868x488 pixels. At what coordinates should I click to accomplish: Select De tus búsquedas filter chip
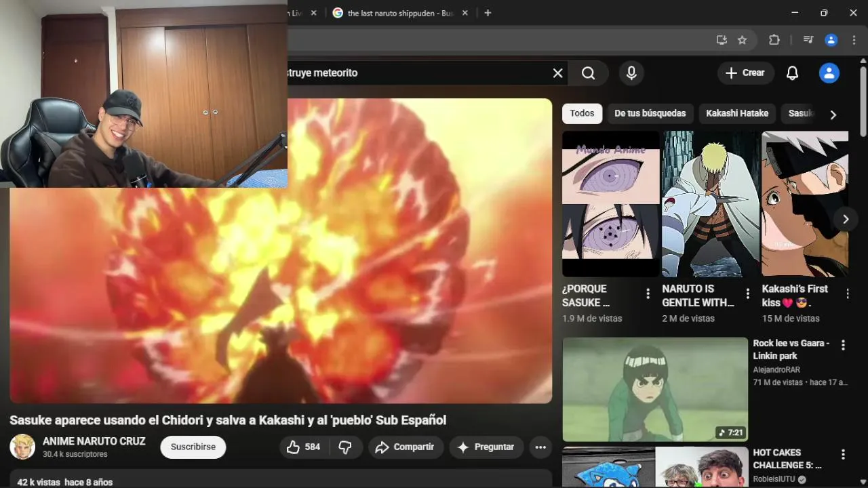click(x=650, y=113)
